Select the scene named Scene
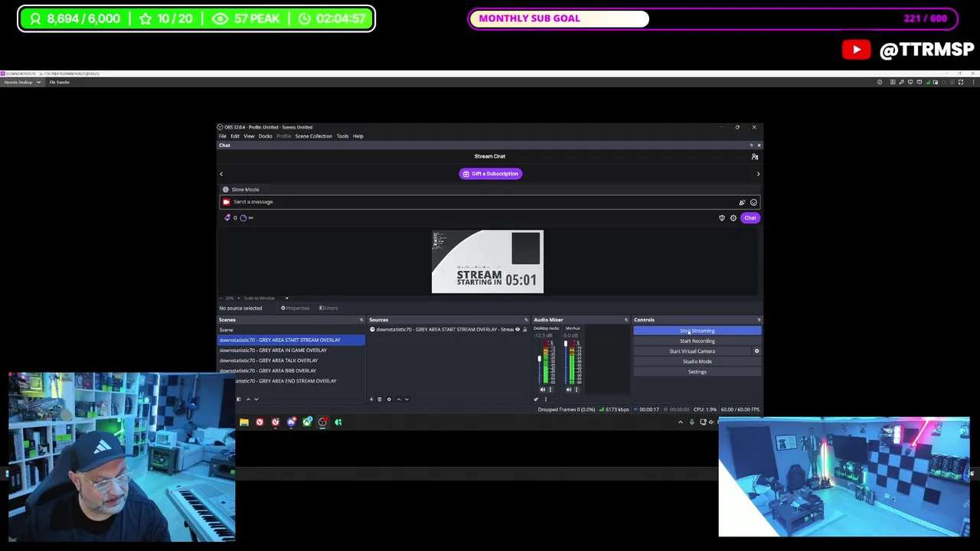The image size is (980, 551). click(x=291, y=330)
